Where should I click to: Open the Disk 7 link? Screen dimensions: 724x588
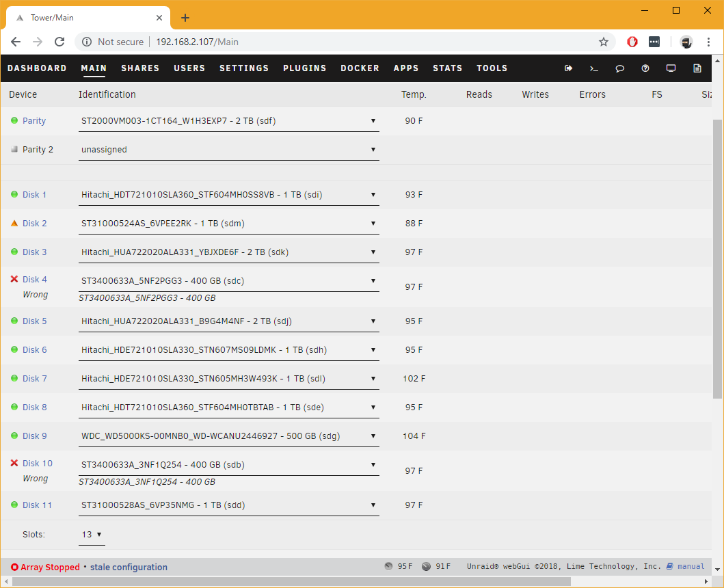[35, 379]
